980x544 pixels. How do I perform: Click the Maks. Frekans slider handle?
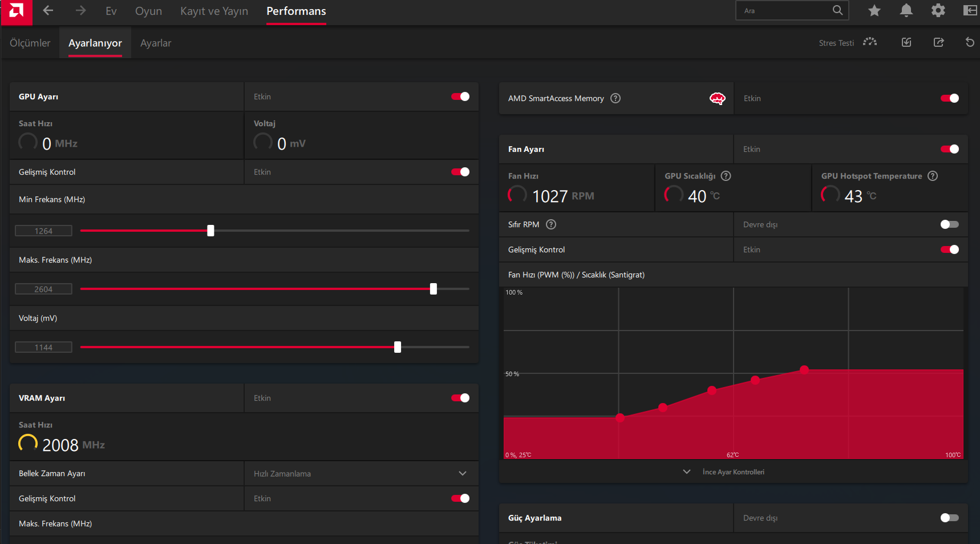(x=434, y=289)
